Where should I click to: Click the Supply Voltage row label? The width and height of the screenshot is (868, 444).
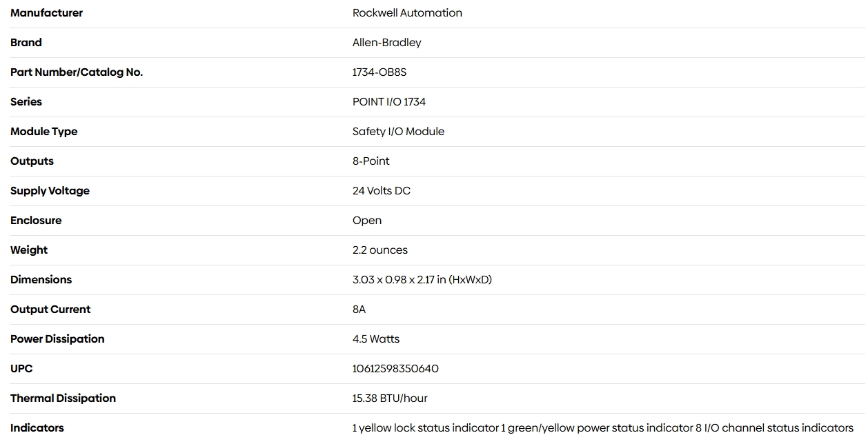click(50, 190)
